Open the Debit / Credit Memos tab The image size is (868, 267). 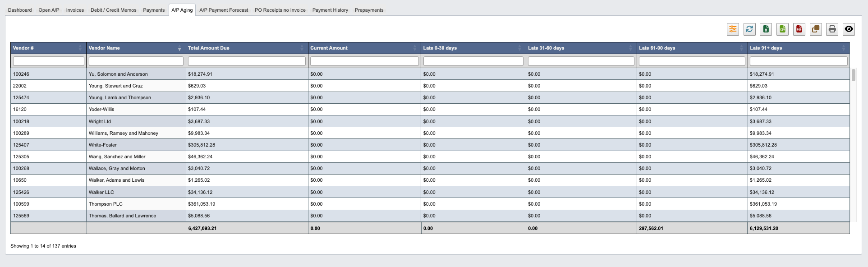pyautogui.click(x=113, y=10)
